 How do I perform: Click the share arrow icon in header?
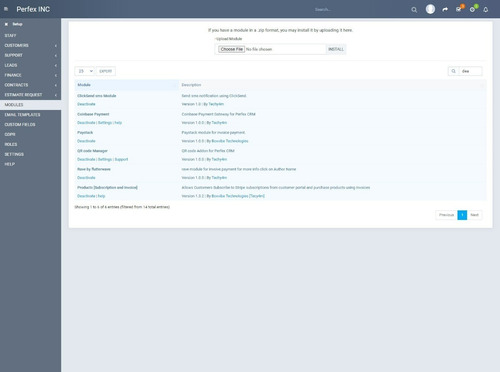pyautogui.click(x=445, y=10)
